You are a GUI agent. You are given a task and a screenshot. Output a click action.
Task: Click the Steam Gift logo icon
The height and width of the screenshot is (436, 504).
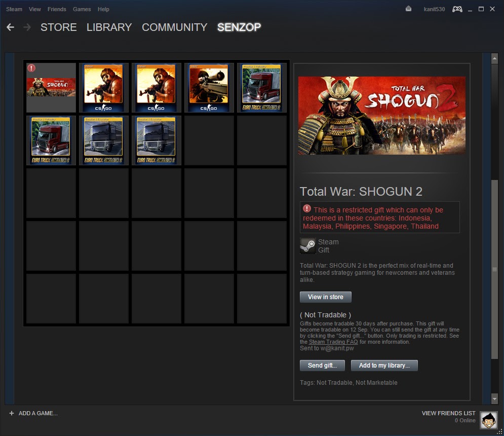(307, 246)
